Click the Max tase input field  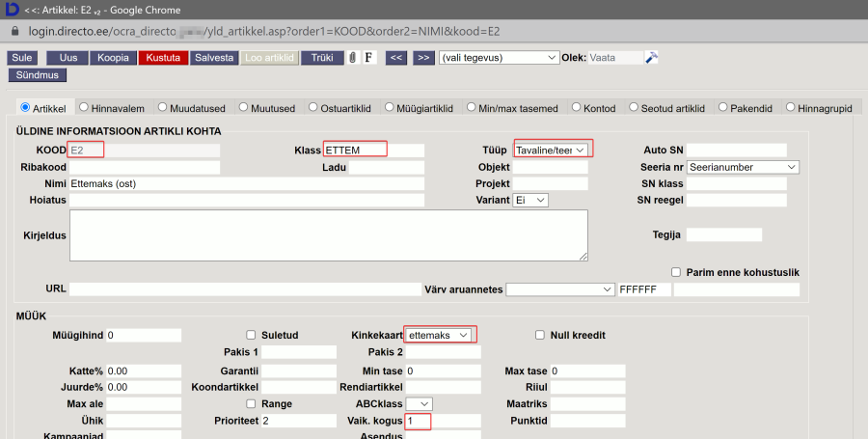[588, 370]
